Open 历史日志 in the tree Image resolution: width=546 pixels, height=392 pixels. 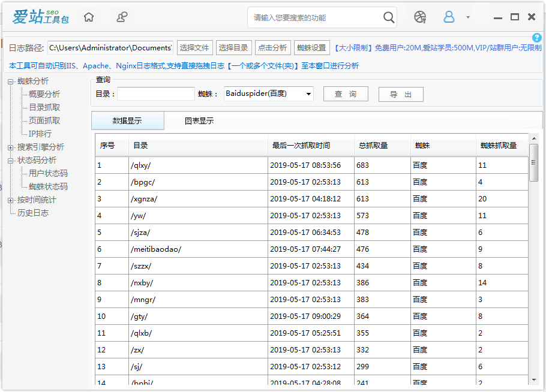(33, 213)
